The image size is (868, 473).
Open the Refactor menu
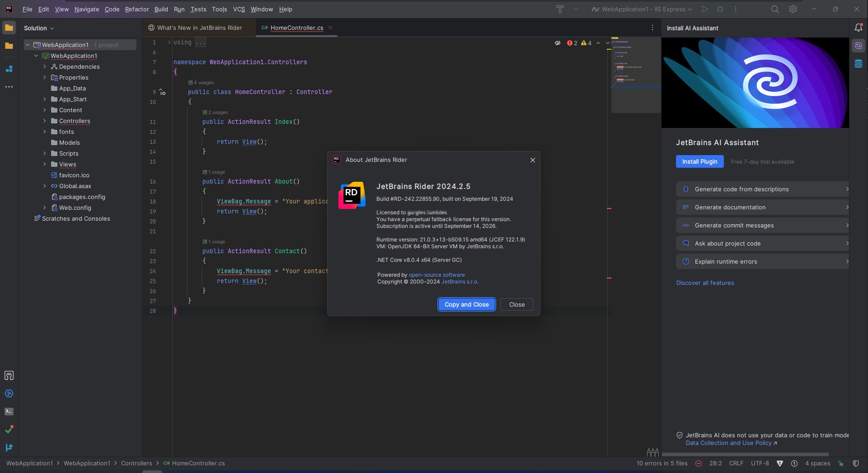pos(137,9)
